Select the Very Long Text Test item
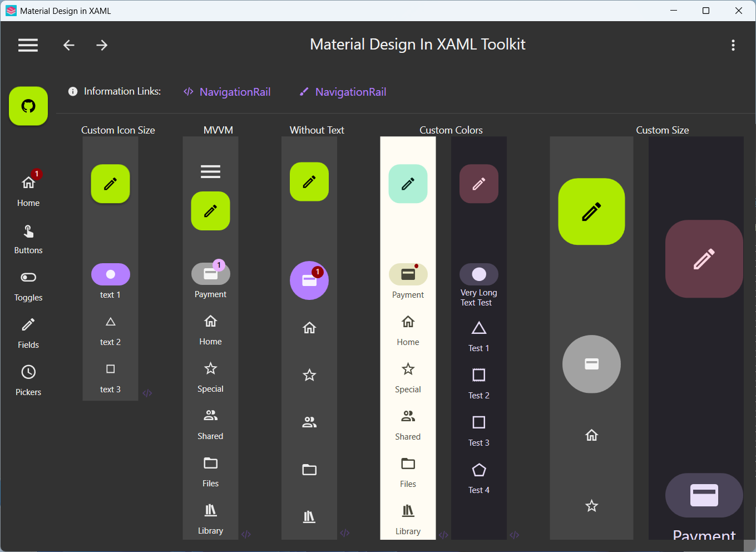The height and width of the screenshot is (552, 756). click(x=479, y=285)
